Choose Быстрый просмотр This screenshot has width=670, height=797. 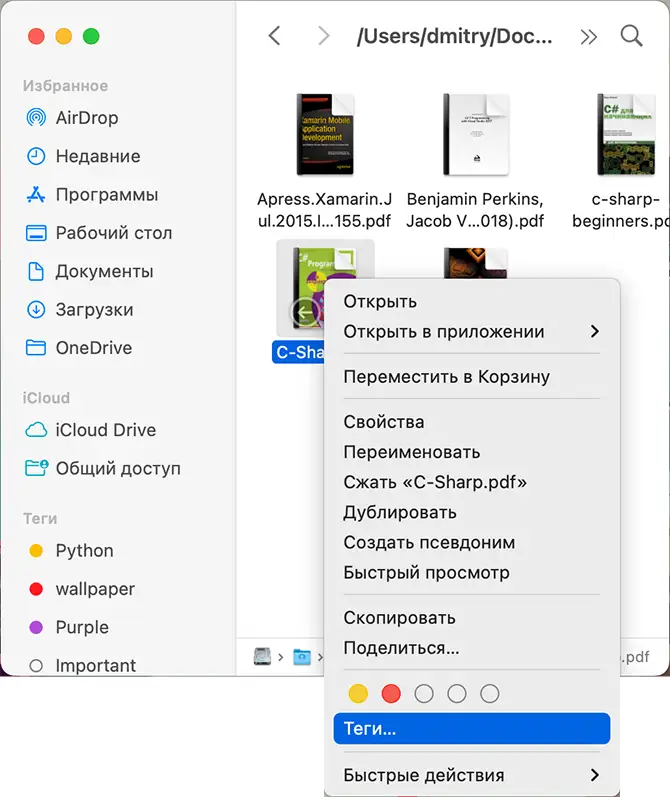427,572
